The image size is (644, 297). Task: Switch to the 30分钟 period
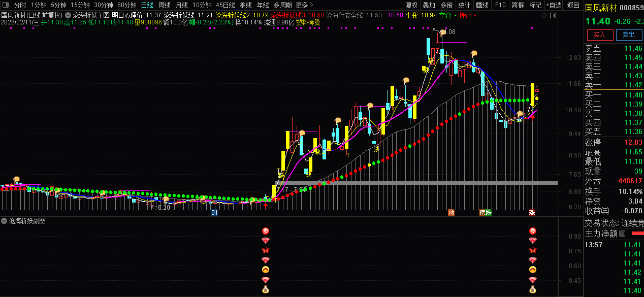click(x=104, y=5)
